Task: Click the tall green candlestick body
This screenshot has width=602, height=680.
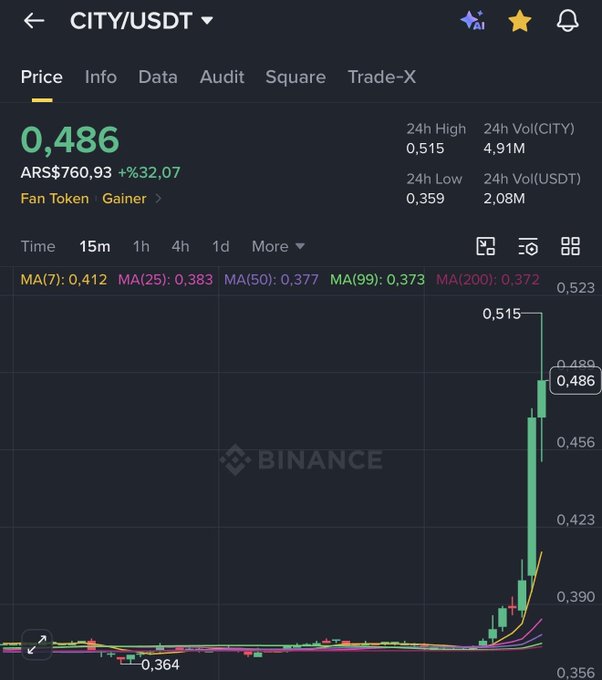Action: coord(532,497)
